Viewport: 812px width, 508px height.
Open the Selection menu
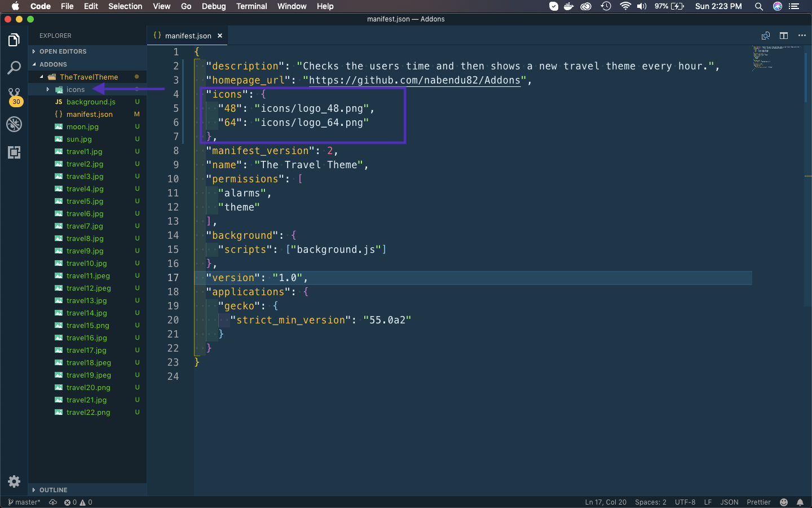point(125,6)
